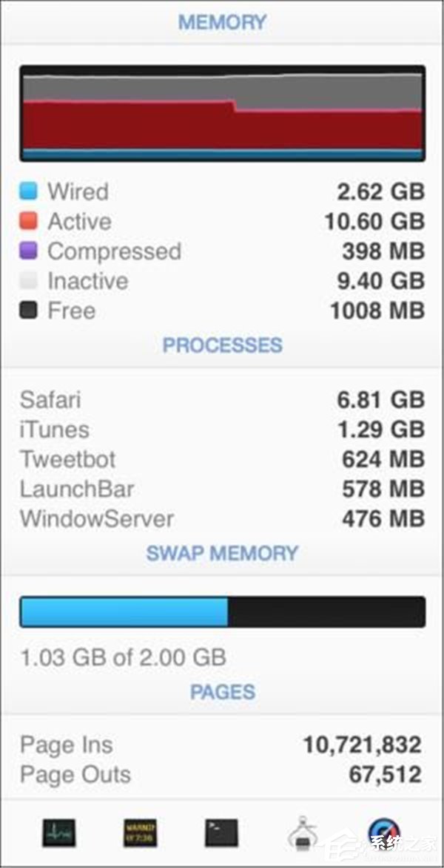This screenshot has width=444, height=868.
Task: Select the Tweetbot process entry
Action: pos(222,459)
